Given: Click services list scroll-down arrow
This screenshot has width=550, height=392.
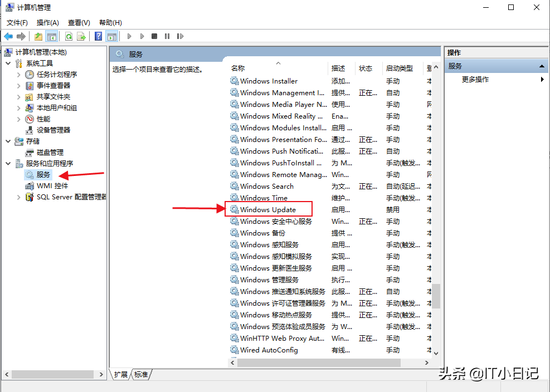Looking at the screenshot, I should click(436, 354).
